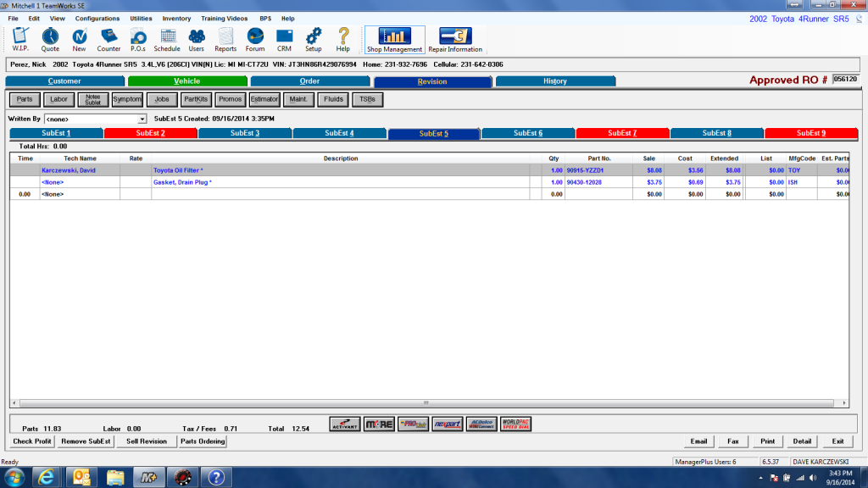
Task: Click the PartKits button
Action: pyautogui.click(x=196, y=100)
